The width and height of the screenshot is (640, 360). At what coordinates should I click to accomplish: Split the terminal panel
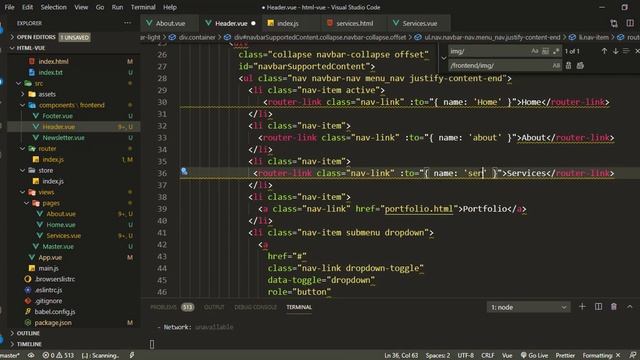click(598, 307)
